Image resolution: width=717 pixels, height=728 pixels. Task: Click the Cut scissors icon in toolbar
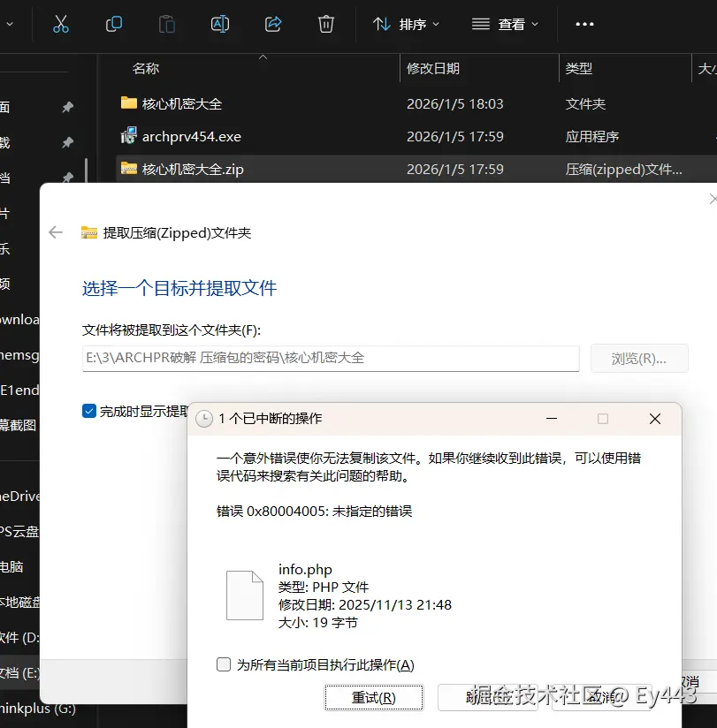tap(61, 24)
